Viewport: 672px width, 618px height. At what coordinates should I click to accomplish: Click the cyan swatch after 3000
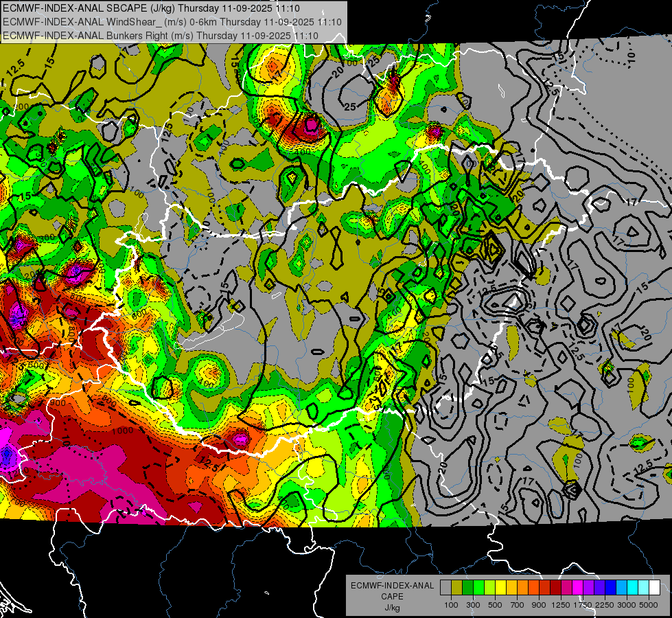pyautogui.click(x=633, y=588)
